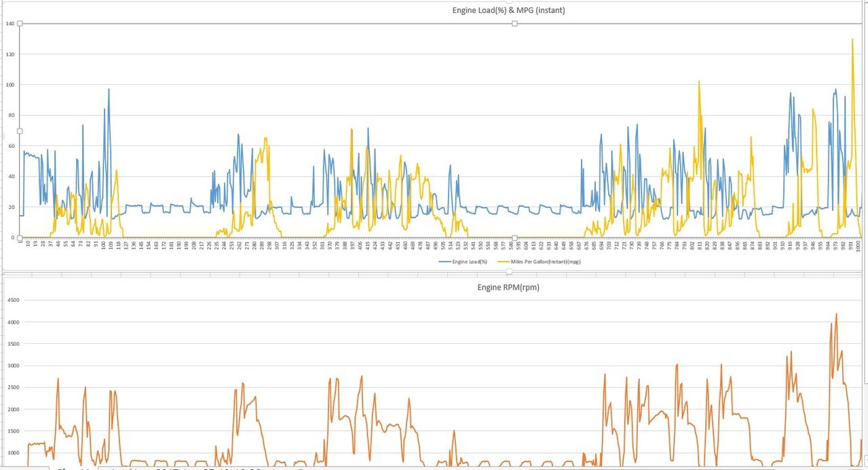The width and height of the screenshot is (868, 470).
Task: Select the 1500 label on the RPM chart axis
Action: pos(14,431)
